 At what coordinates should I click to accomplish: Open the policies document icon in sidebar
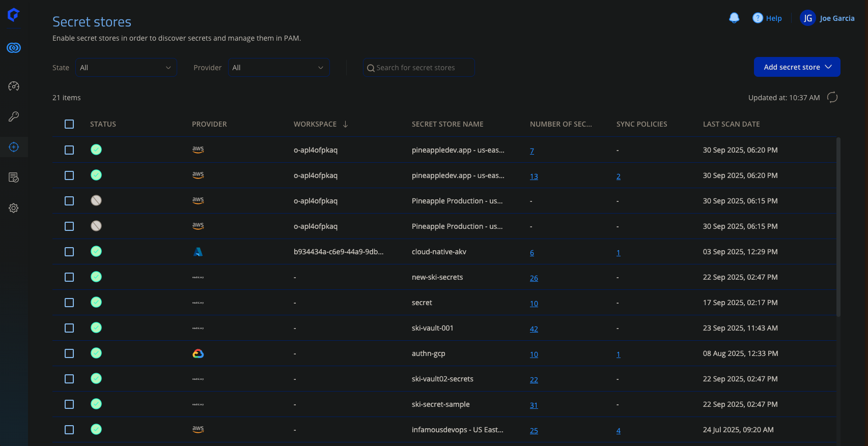[x=14, y=177]
